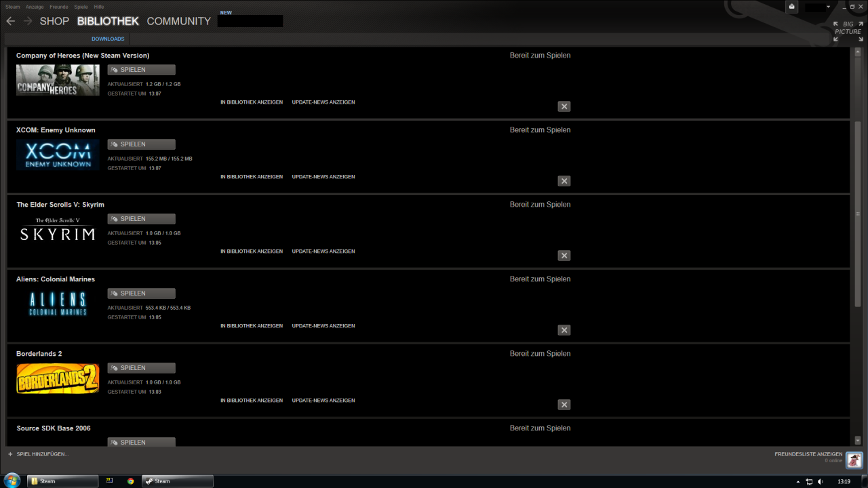Viewport: 868px width, 488px height.
Task: Click the plus icon to add a game
Action: (10, 454)
